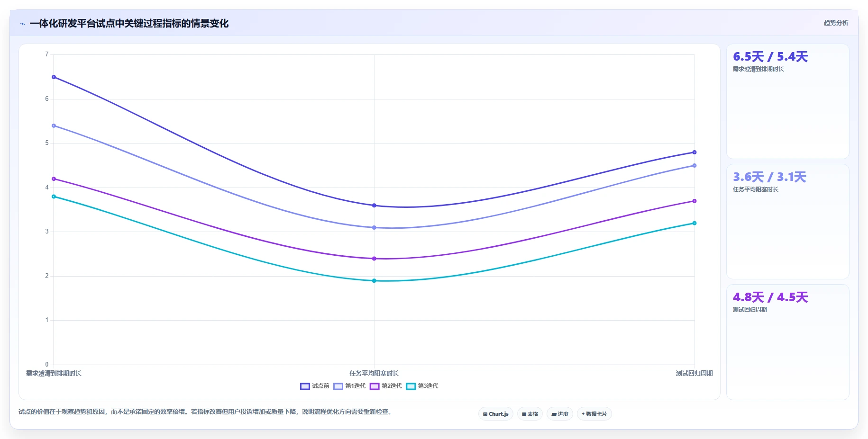This screenshot has width=868, height=439.
Task: Click the x-axis label 任务平均阻塞时长
Action: tap(374, 373)
